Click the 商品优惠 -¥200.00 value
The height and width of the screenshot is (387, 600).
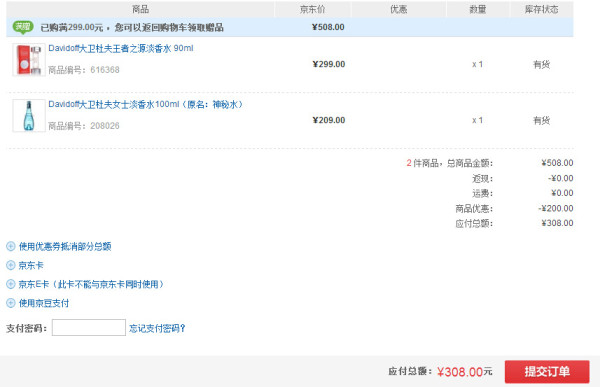pyautogui.click(x=556, y=208)
